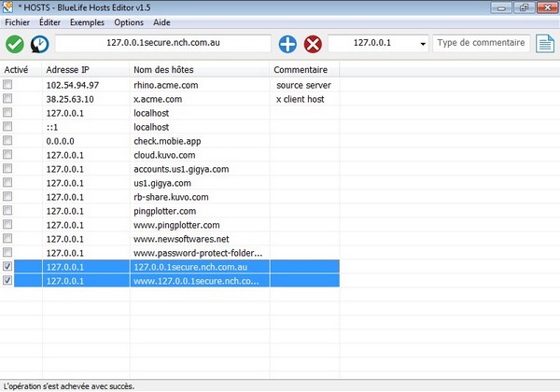Click the 0.0.0.0 IP address cell
This screenshot has width=560, height=392.
tap(60, 141)
